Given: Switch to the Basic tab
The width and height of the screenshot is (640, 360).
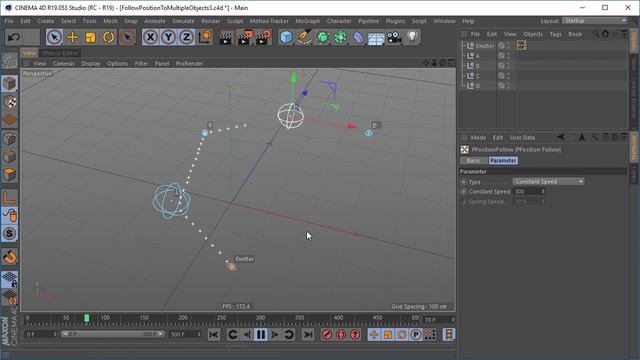Looking at the screenshot, I should coord(473,160).
